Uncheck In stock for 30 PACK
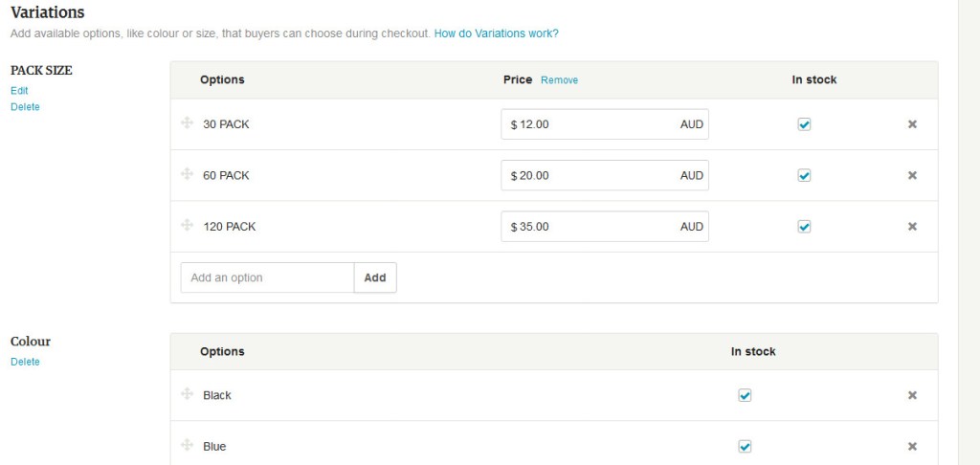The height and width of the screenshot is (465, 980). [x=804, y=124]
